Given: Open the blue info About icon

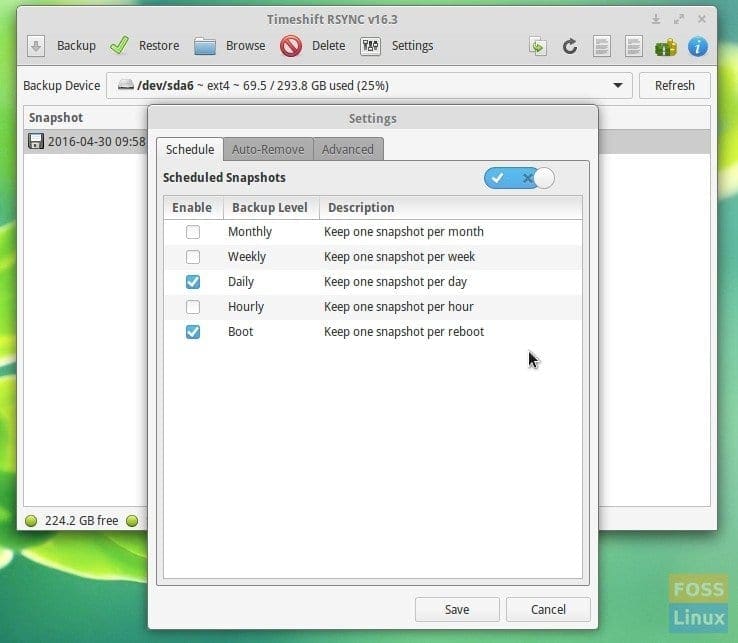Looking at the screenshot, I should coord(698,47).
